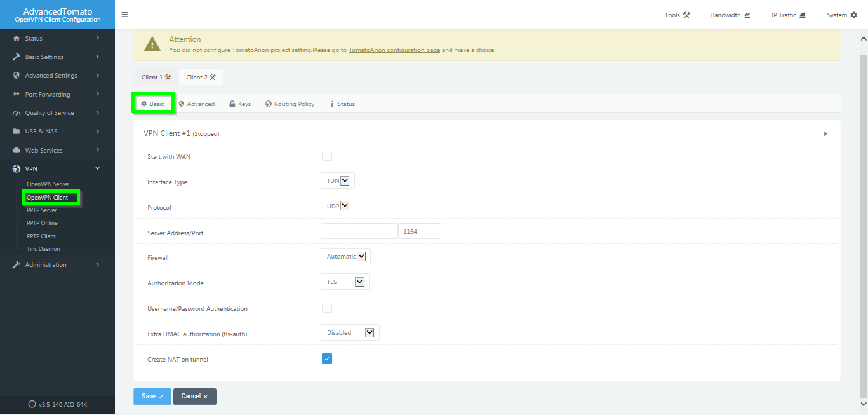Image resolution: width=868 pixels, height=415 pixels.
Task: Click the Port Forwarding arrows icon
Action: coord(17,95)
